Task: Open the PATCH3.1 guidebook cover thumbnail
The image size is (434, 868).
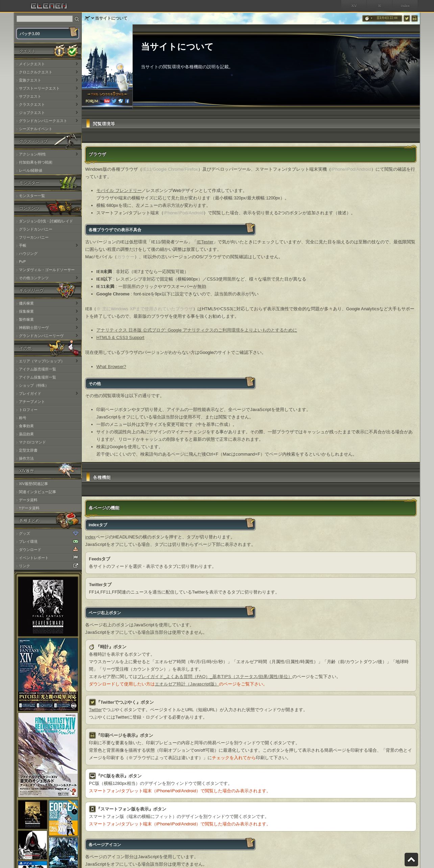Action: (48, 674)
